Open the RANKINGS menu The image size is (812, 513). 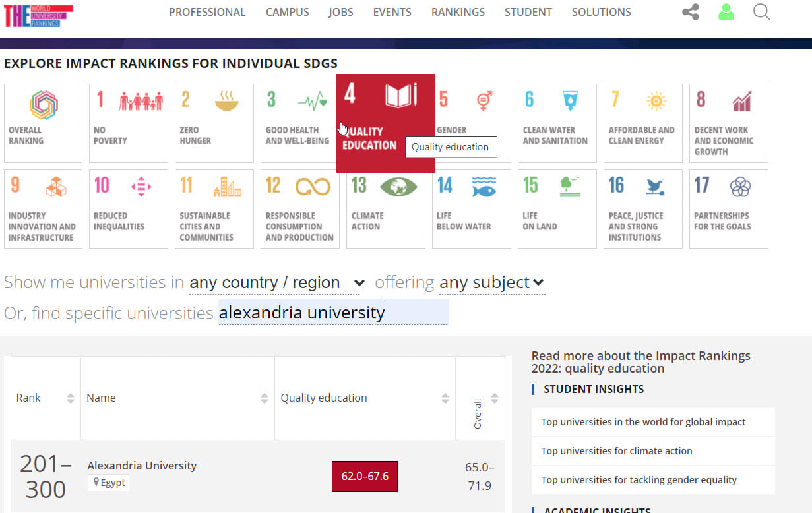(458, 12)
